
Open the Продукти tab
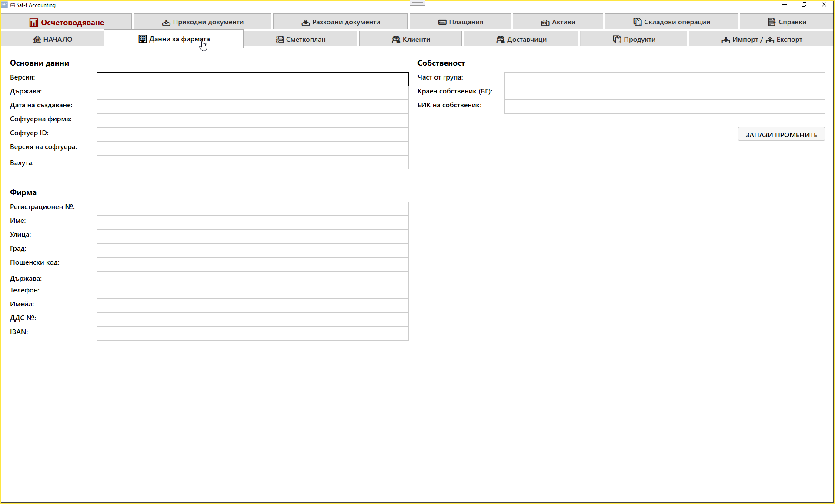click(634, 39)
